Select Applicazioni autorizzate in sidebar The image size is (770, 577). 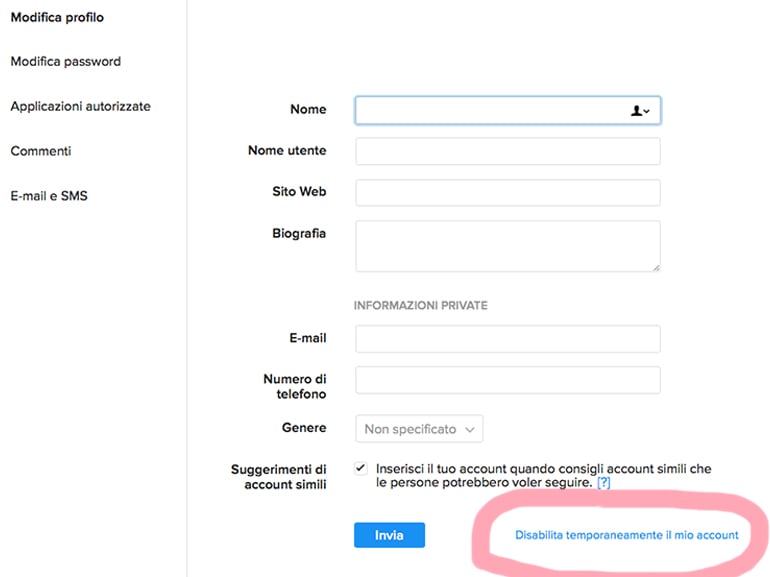pos(80,106)
